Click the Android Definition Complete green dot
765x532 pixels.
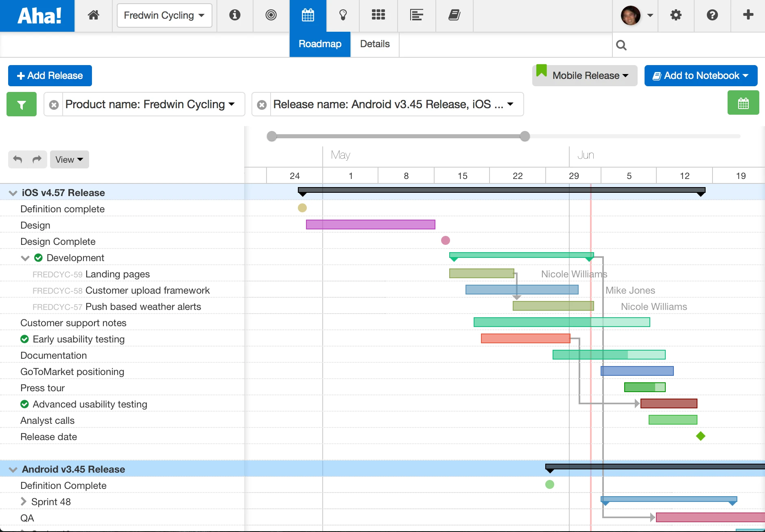(x=550, y=484)
